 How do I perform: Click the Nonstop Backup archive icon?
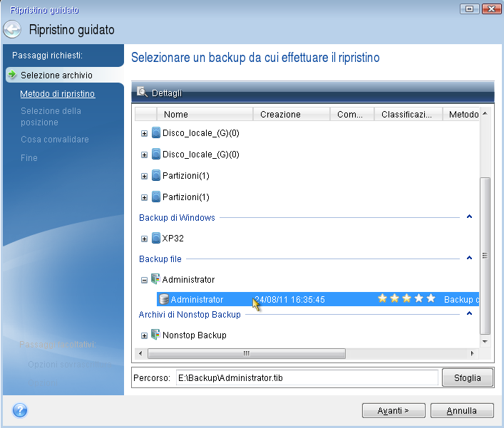(x=156, y=335)
